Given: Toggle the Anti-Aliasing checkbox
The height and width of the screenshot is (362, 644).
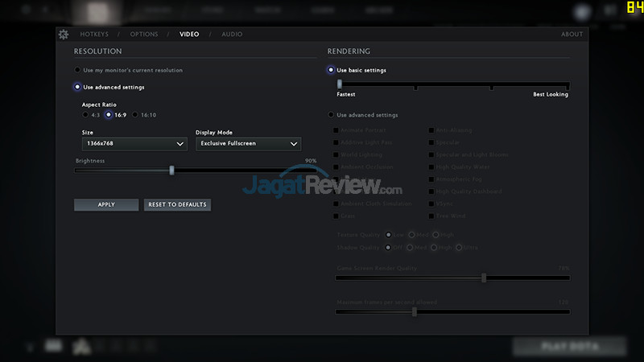Looking at the screenshot, I should (431, 130).
